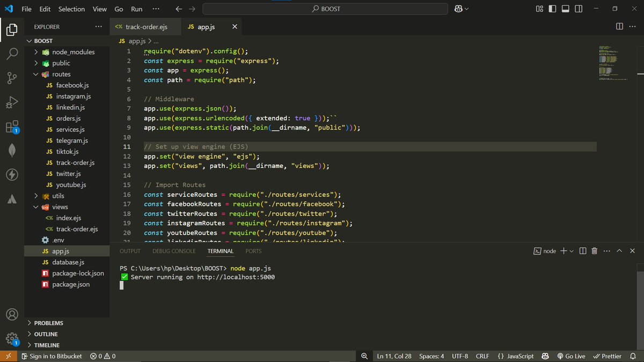Collapse the BOOST root folder

pyautogui.click(x=67, y=41)
